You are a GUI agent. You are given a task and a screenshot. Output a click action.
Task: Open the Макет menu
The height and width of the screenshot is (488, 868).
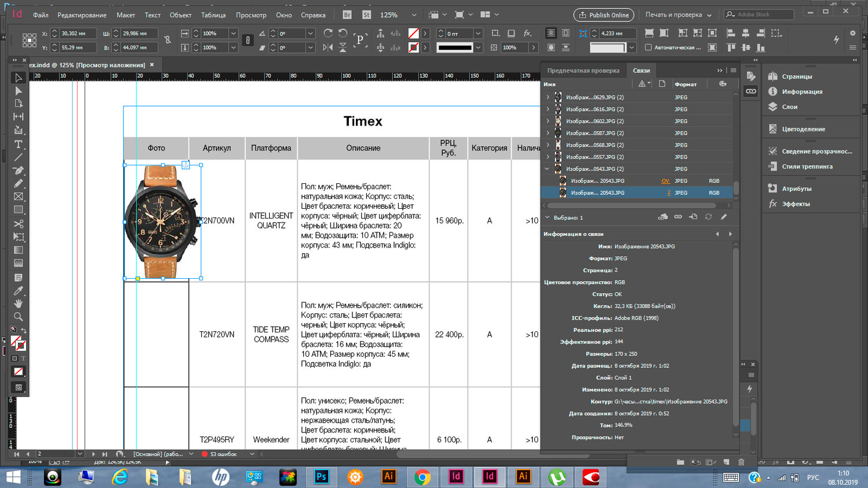pyautogui.click(x=126, y=15)
